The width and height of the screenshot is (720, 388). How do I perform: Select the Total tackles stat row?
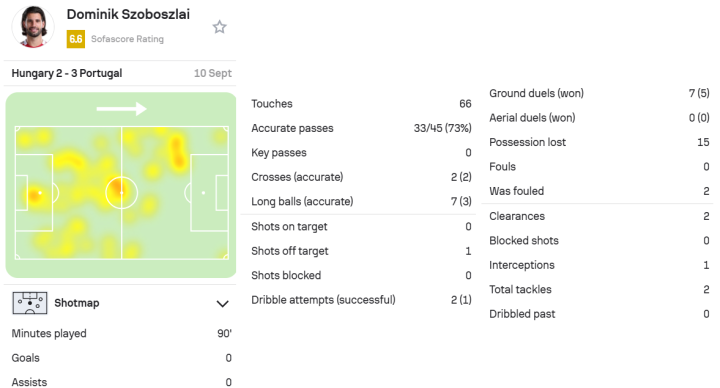coord(599,289)
